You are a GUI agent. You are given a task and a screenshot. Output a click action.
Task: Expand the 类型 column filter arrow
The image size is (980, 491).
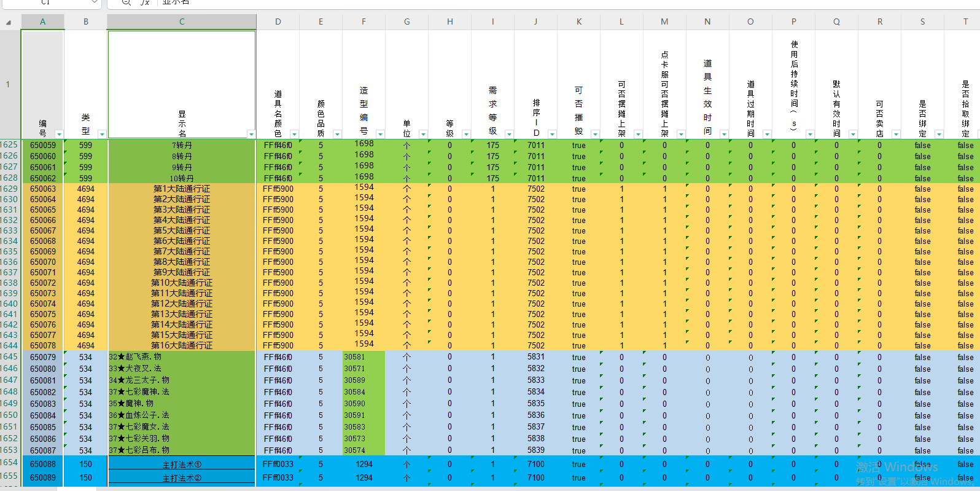[x=102, y=134]
